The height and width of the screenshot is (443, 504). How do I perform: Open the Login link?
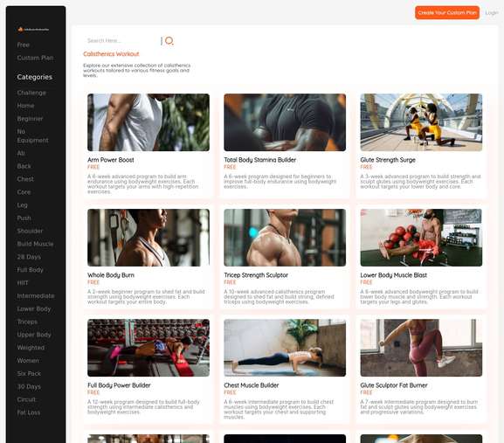[492, 13]
